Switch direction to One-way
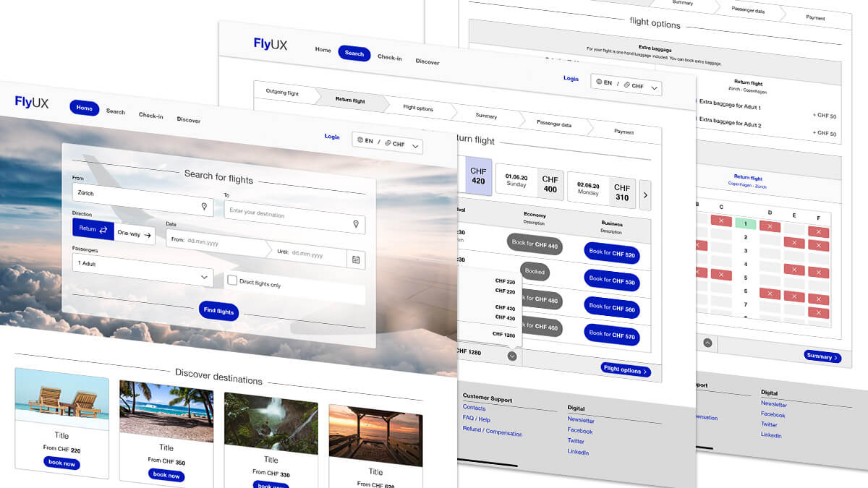Screen dimensions: 868x488 [135, 234]
